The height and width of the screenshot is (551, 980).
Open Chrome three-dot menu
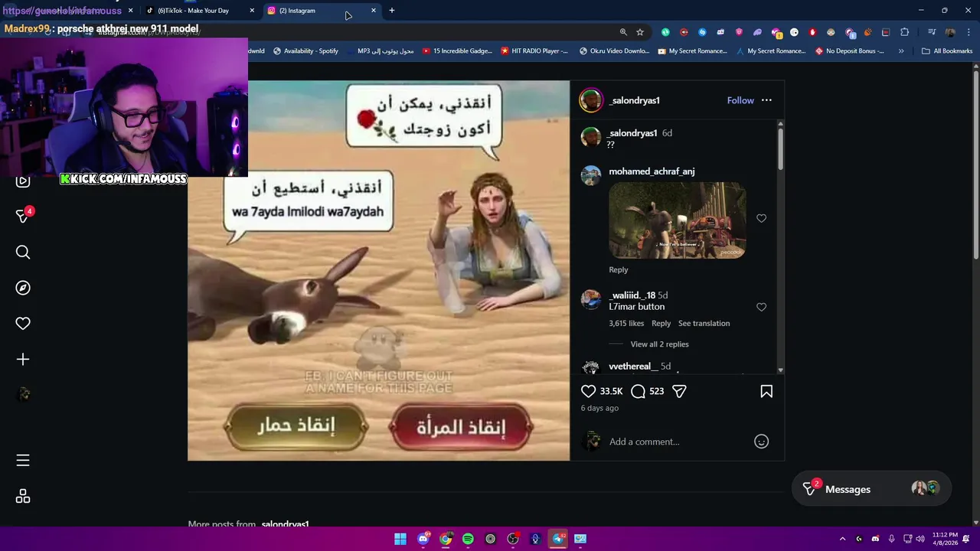pos(969,32)
